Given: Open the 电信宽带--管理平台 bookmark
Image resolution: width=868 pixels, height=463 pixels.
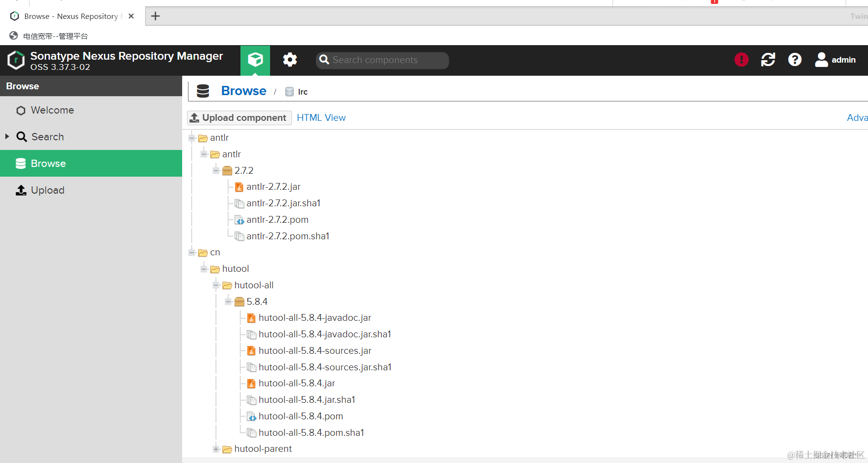Looking at the screenshot, I should tap(49, 36).
